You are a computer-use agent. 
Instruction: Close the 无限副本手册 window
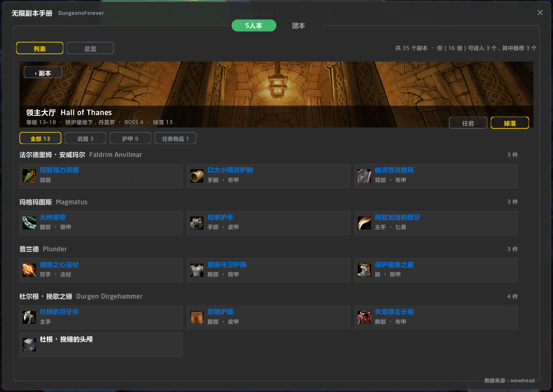tap(540, 12)
